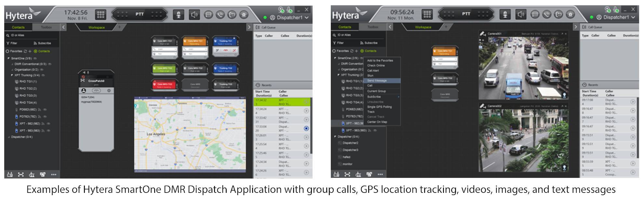Play the 09:17:08 recent recording in right screenshot

pyautogui.click(x=633, y=102)
